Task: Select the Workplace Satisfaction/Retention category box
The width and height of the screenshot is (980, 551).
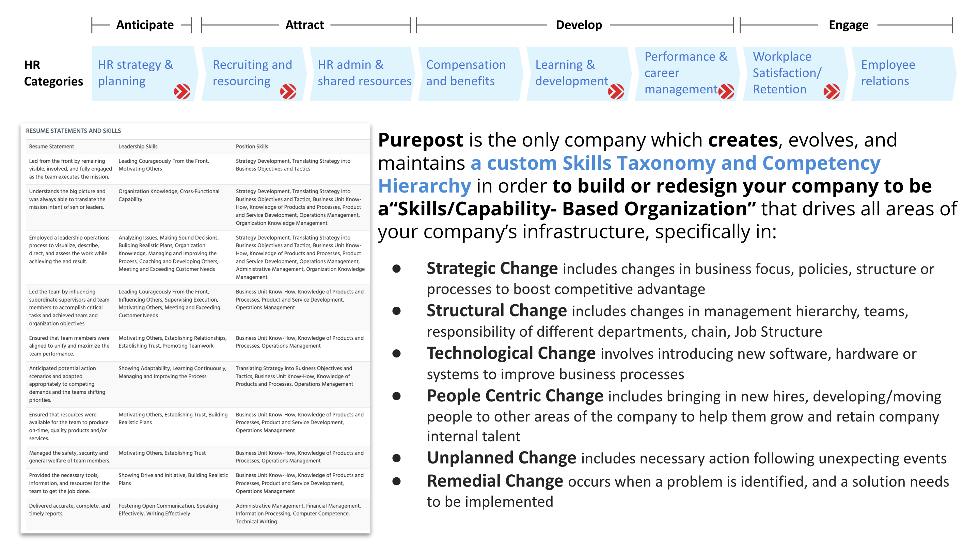Action: 795,74
